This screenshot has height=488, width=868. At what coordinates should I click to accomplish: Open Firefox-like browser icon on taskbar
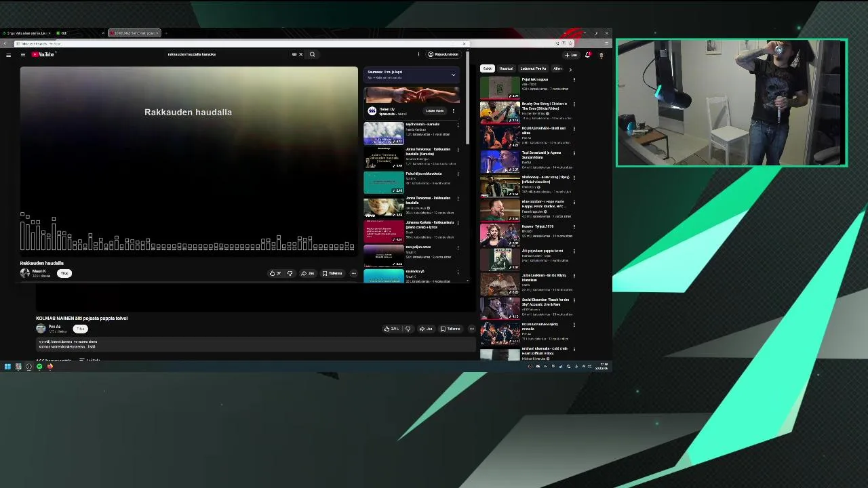[x=50, y=367]
